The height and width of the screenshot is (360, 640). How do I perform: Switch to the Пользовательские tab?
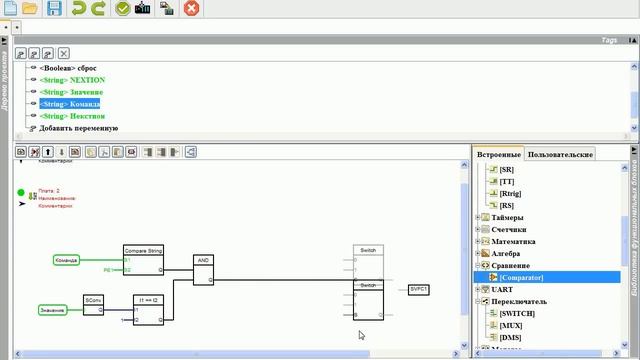tap(560, 154)
